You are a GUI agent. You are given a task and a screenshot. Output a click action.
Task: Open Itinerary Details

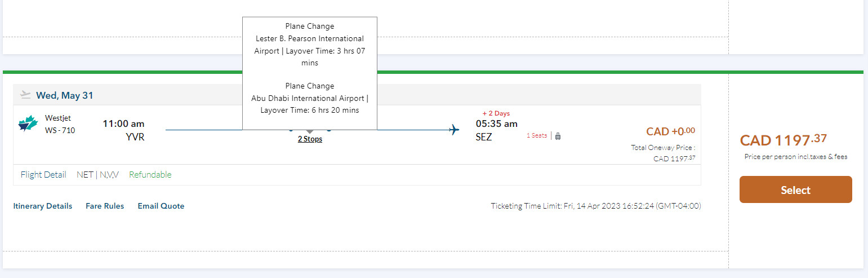[43, 206]
